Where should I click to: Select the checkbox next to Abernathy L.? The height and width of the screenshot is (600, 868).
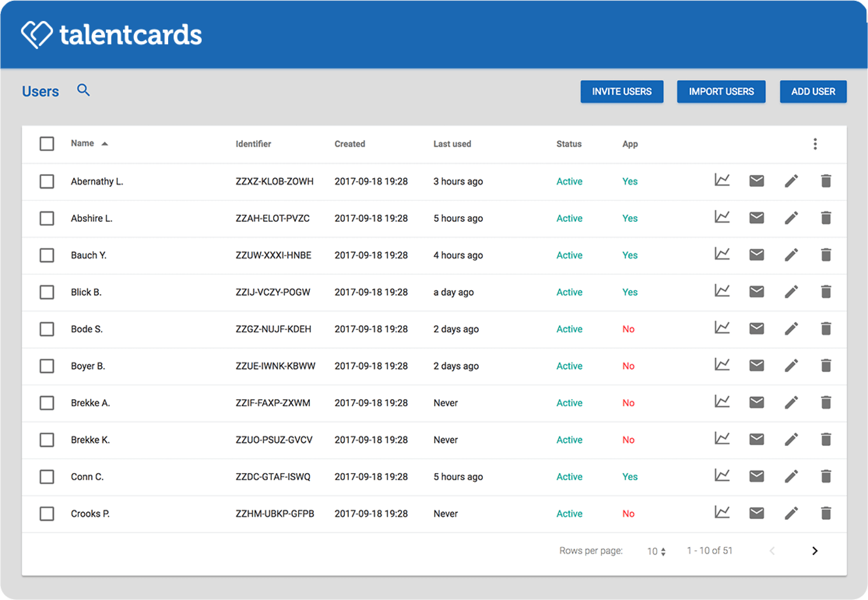pyautogui.click(x=46, y=181)
